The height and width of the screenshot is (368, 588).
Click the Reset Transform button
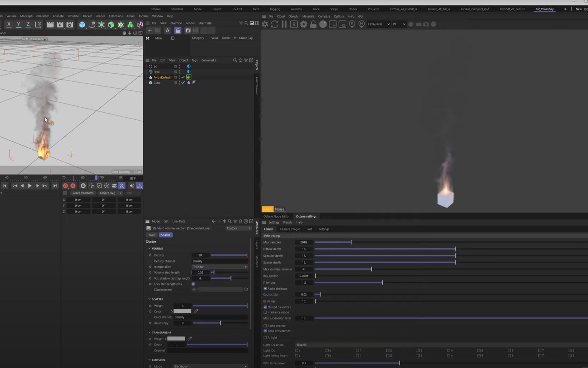(83, 193)
